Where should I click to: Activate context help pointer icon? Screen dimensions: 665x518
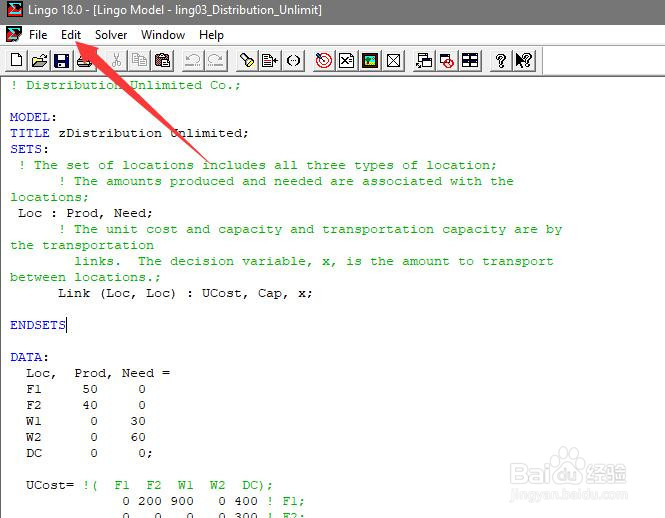point(524,61)
